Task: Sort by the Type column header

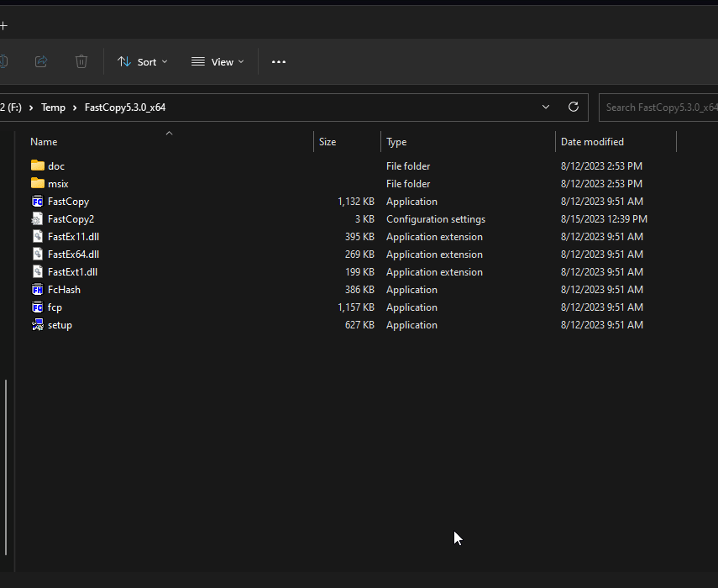Action: [396, 142]
